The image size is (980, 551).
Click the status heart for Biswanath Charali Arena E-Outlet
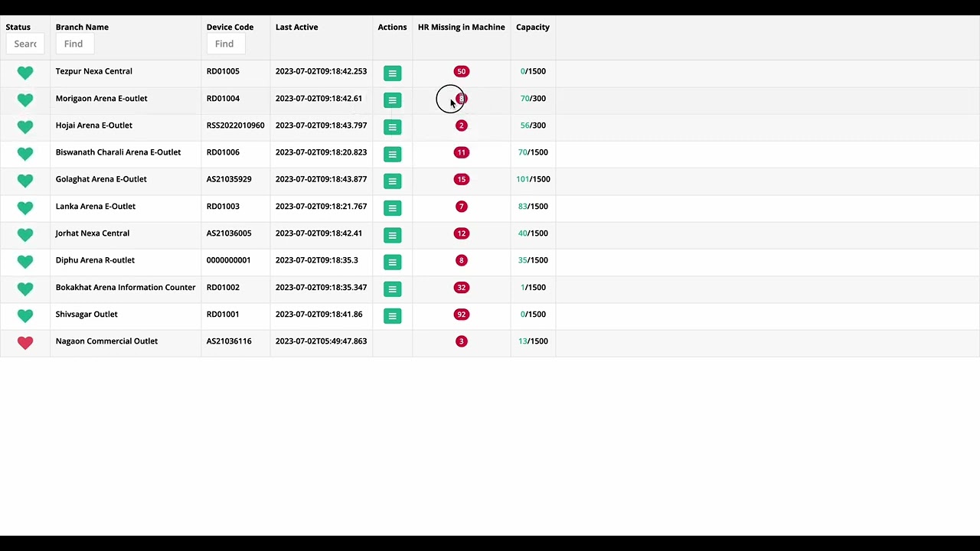tap(25, 154)
